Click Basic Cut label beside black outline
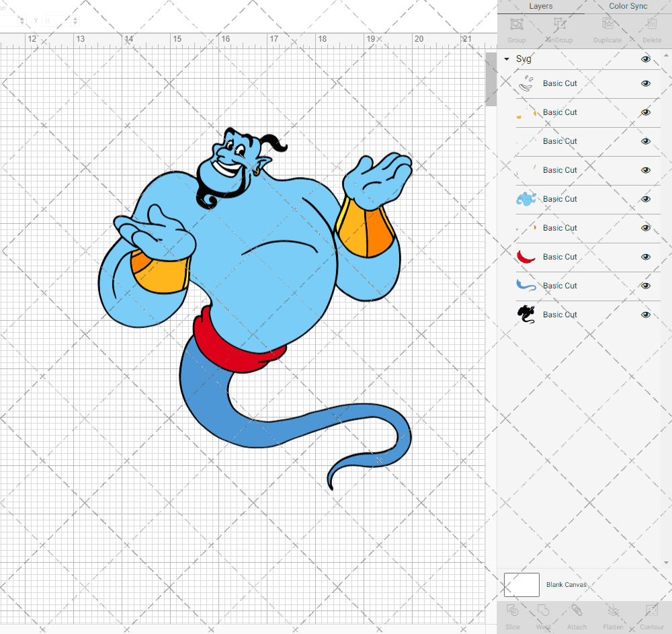Image resolution: width=672 pixels, height=634 pixels. 560,315
